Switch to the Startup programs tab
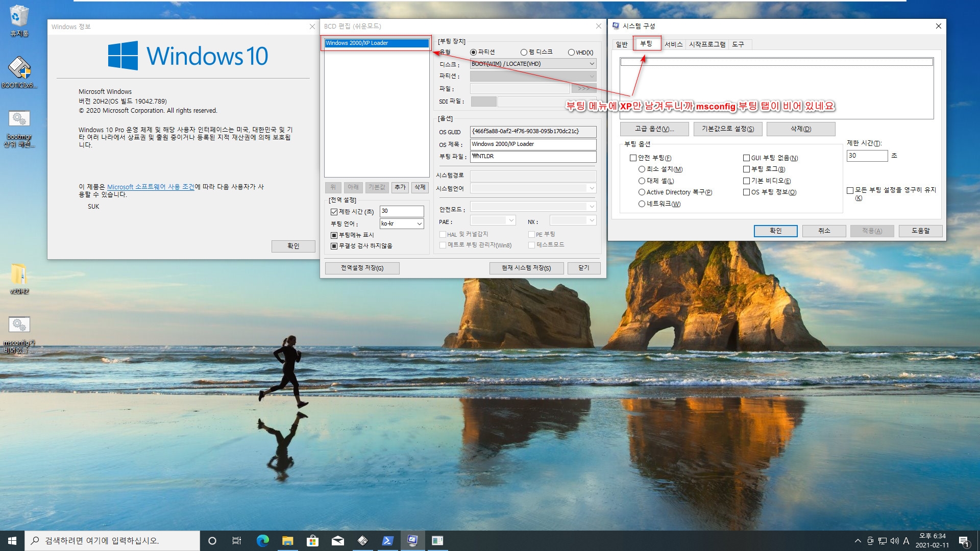Screen dimensions: 980x551 click(x=707, y=44)
